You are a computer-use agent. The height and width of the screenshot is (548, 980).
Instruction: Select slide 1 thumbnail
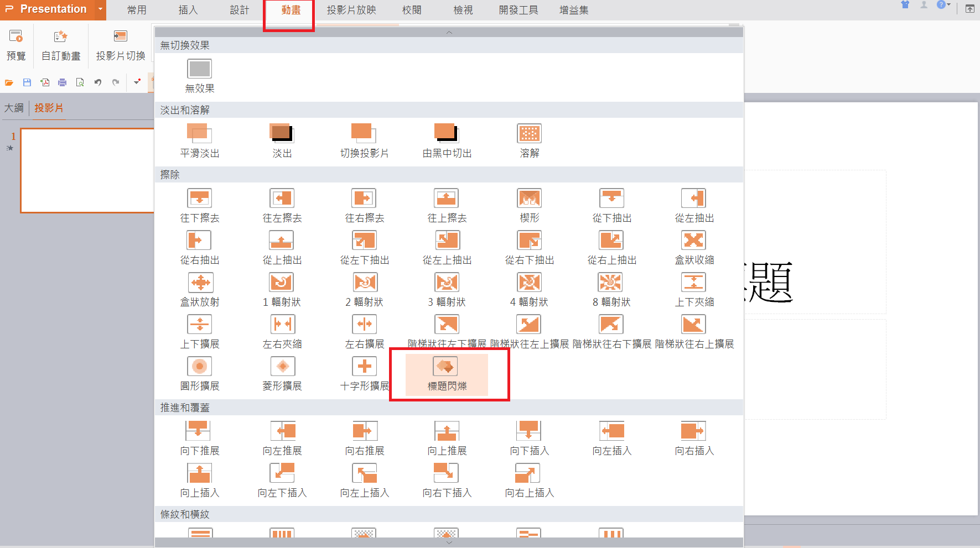tap(87, 170)
